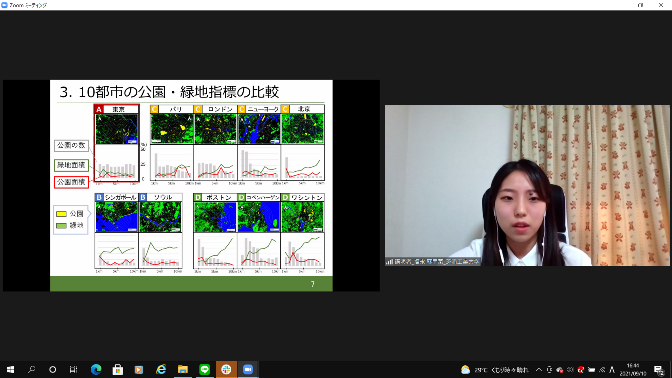Open Internet Explorer from taskbar

161,369
